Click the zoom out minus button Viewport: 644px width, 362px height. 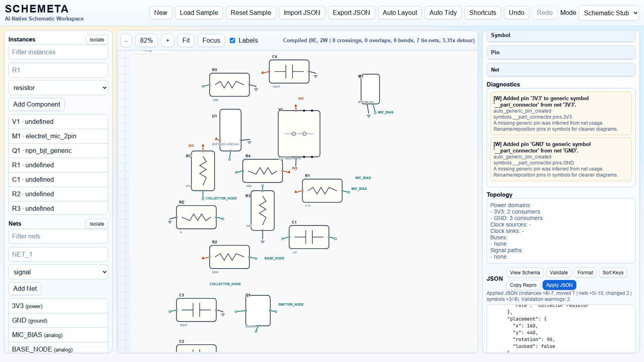(x=126, y=41)
